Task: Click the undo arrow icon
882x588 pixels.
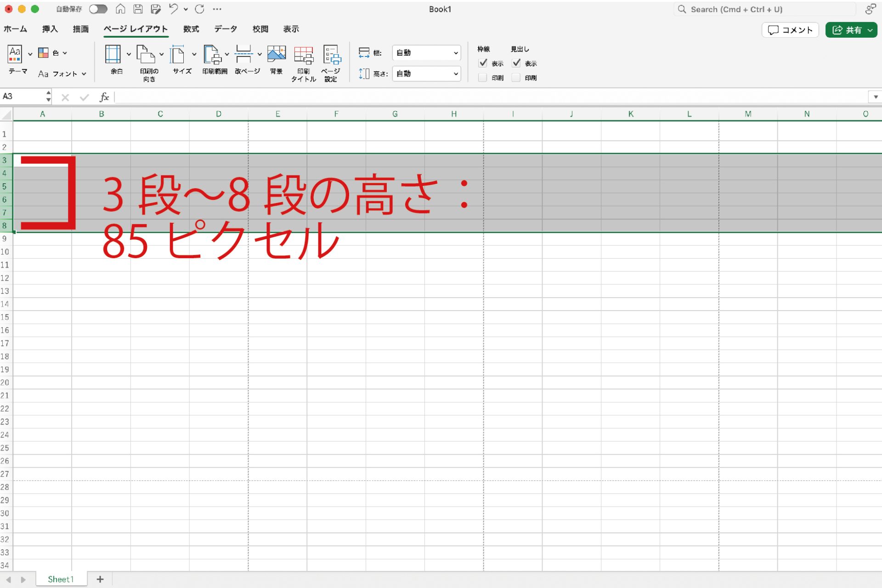Action: pos(173,9)
